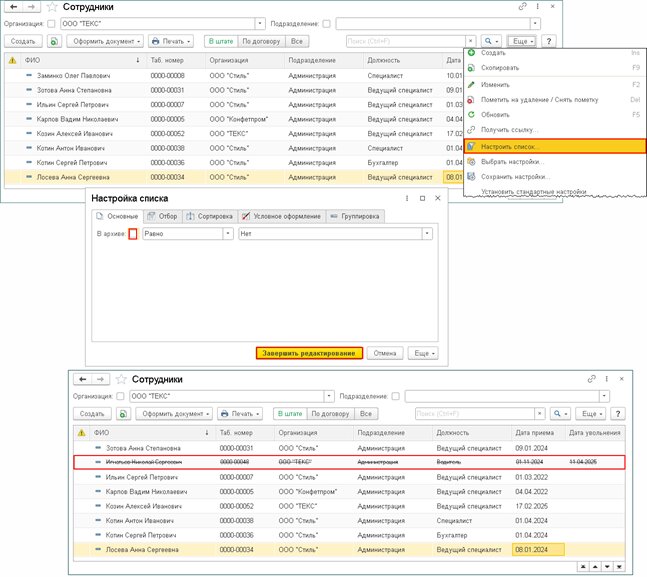This screenshot has height=577, width=647.
Task: Choose Обновить in Еще menu
Action: 555,115
